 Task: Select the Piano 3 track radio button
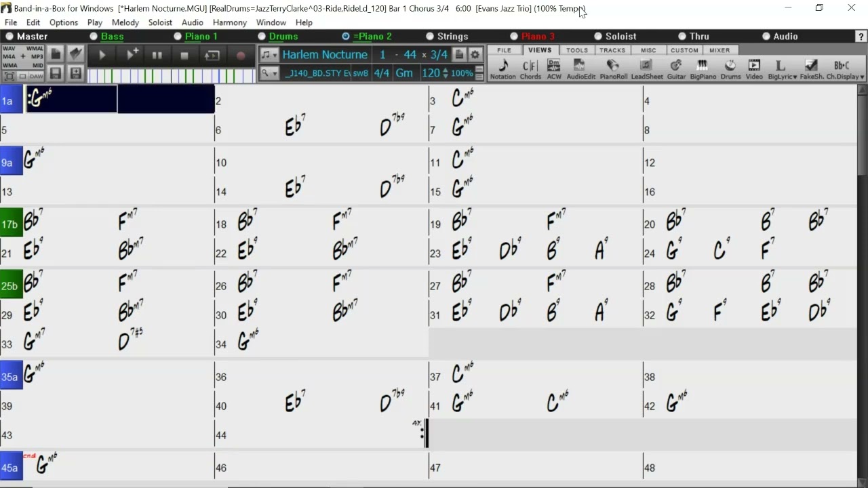click(x=514, y=37)
